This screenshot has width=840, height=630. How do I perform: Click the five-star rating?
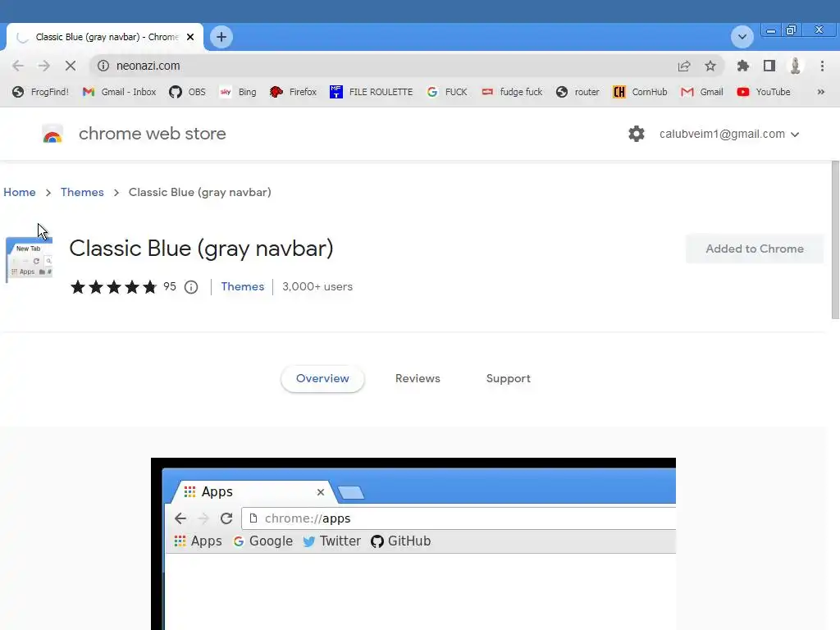coord(113,287)
